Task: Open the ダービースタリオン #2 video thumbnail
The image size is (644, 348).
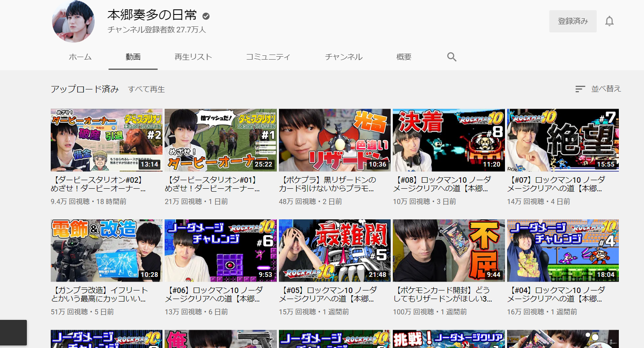Action: point(107,140)
